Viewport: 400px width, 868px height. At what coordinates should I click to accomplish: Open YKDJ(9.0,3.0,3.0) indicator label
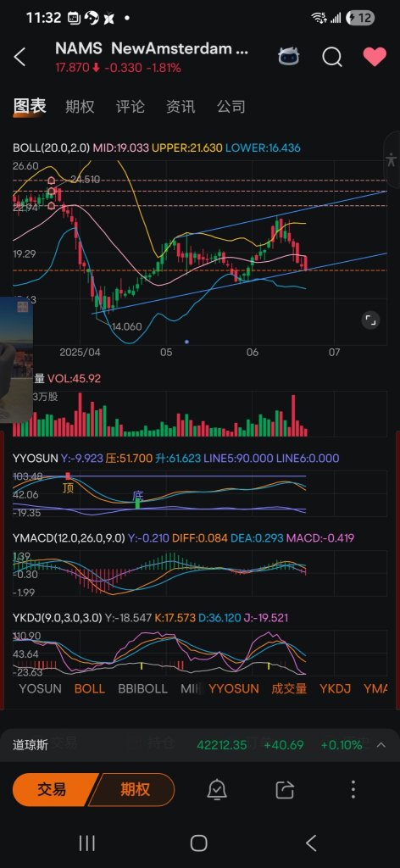point(58,617)
